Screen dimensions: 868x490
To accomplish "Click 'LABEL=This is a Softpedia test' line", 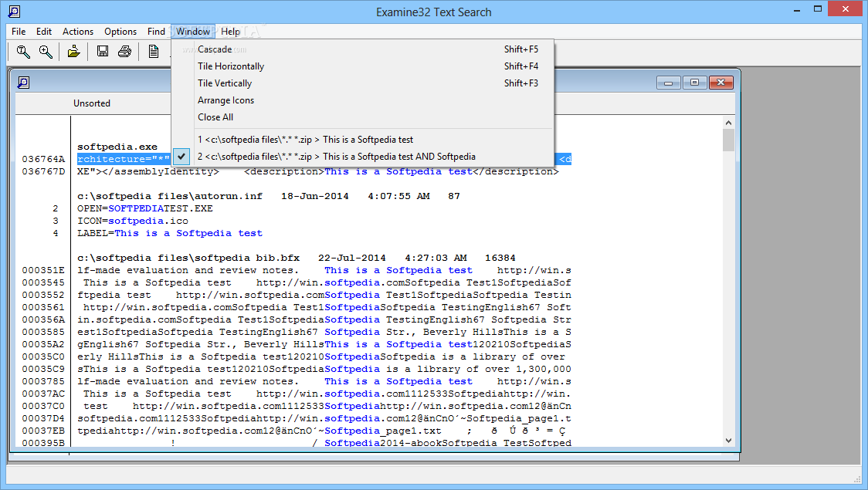I will pyautogui.click(x=170, y=233).
